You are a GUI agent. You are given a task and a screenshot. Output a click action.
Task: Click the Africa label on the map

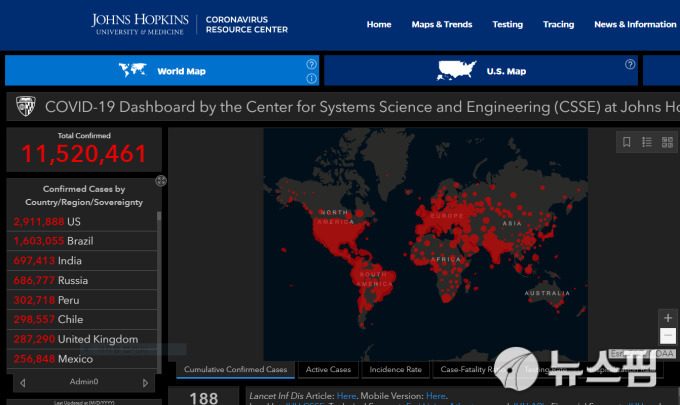(x=446, y=259)
